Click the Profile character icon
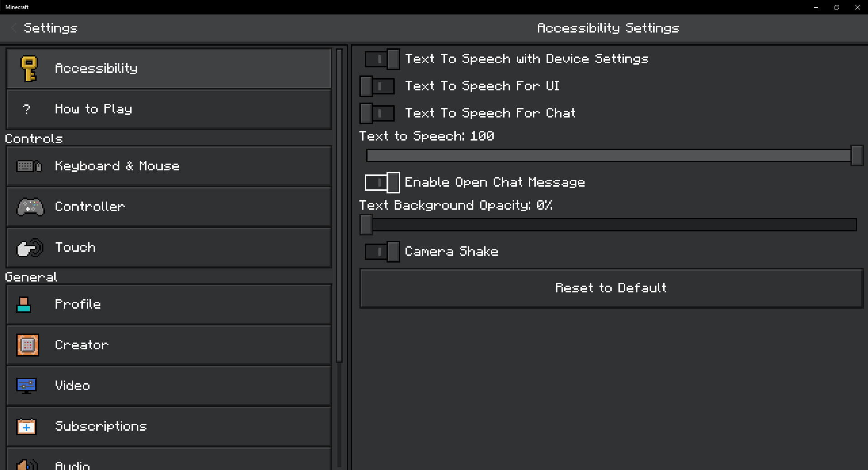Screen dimensions: 868x470 pos(24,305)
